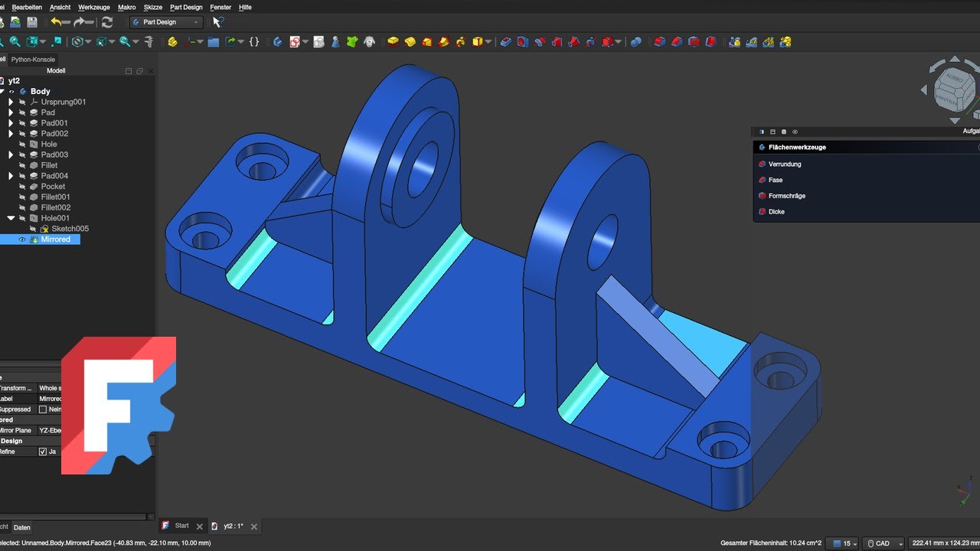Screen dimensions: 980x551
Task: Click the Fillet toolbar icon
Action: click(x=660, y=42)
